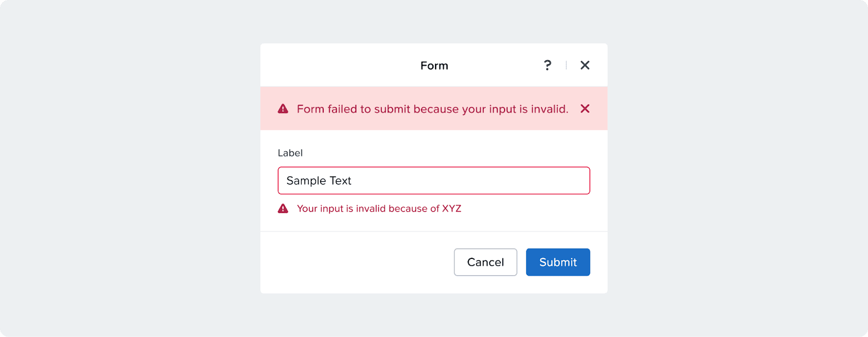868x337 pixels.
Task: Click the "Your input is invalid because of XYZ" text
Action: (379, 208)
